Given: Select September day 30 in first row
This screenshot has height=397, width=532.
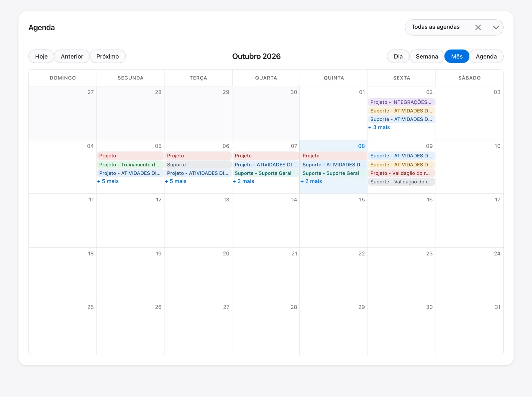Looking at the screenshot, I should 294,92.
